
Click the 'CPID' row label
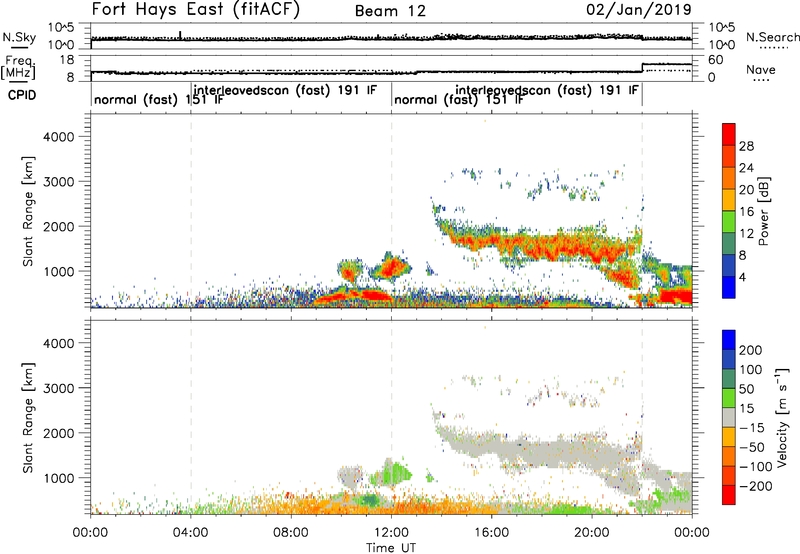click(22, 95)
